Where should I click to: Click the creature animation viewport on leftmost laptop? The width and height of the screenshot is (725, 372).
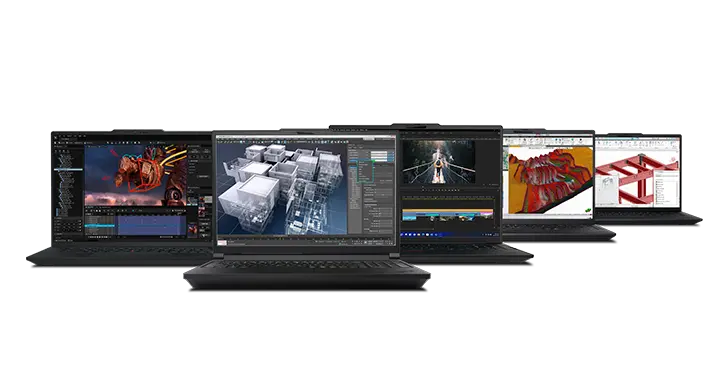(x=135, y=176)
